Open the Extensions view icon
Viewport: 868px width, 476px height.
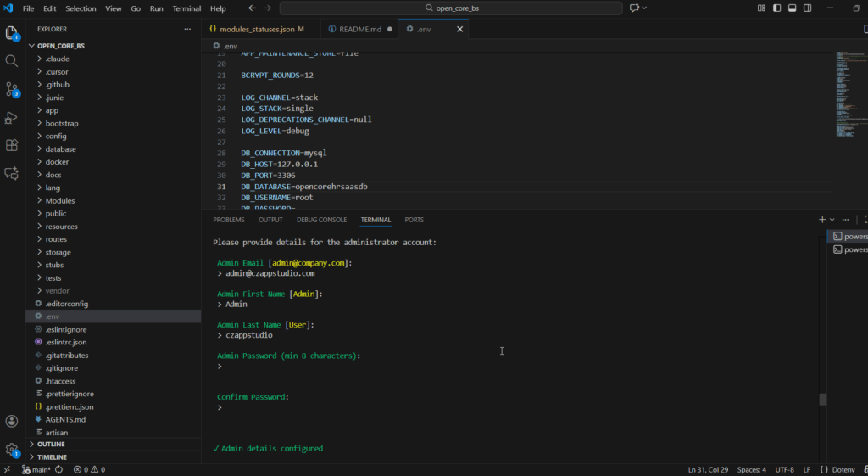coord(12,145)
